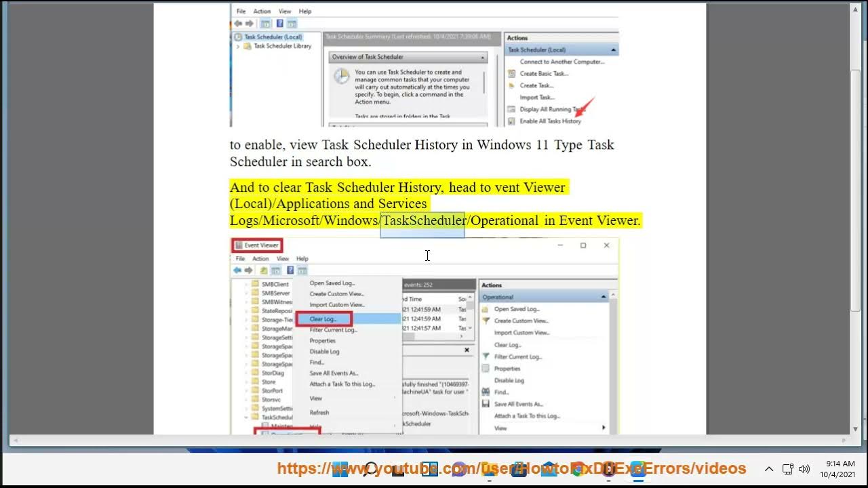Open taskbar Search magnifier icon
This screenshot has width=868, height=488.
(x=371, y=469)
